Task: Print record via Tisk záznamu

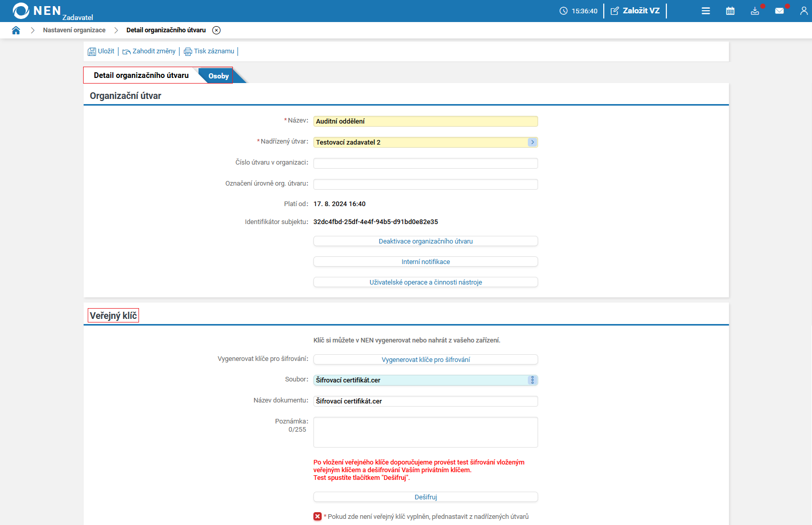Action: click(209, 51)
